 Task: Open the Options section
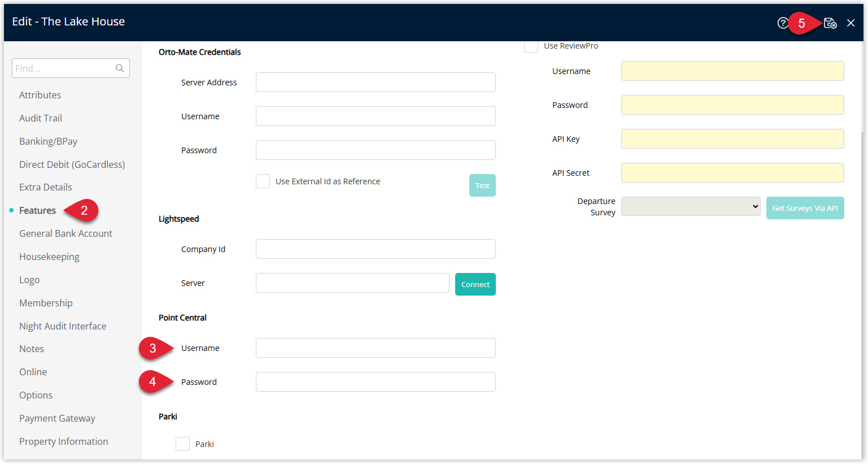point(36,395)
